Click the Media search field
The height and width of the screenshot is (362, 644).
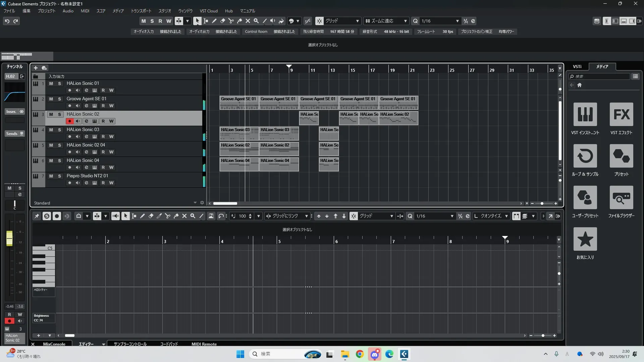[x=600, y=76]
